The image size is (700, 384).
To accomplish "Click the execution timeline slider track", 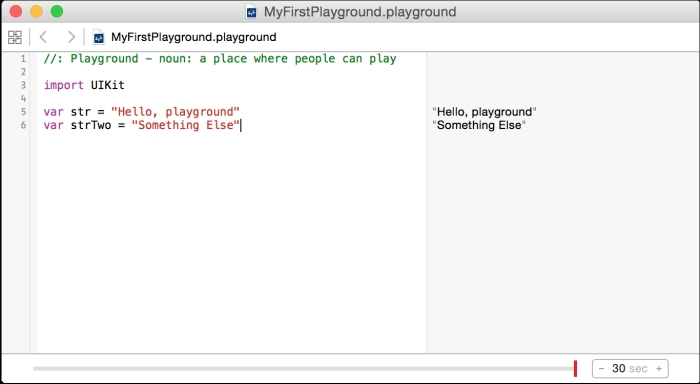I will (x=304, y=369).
